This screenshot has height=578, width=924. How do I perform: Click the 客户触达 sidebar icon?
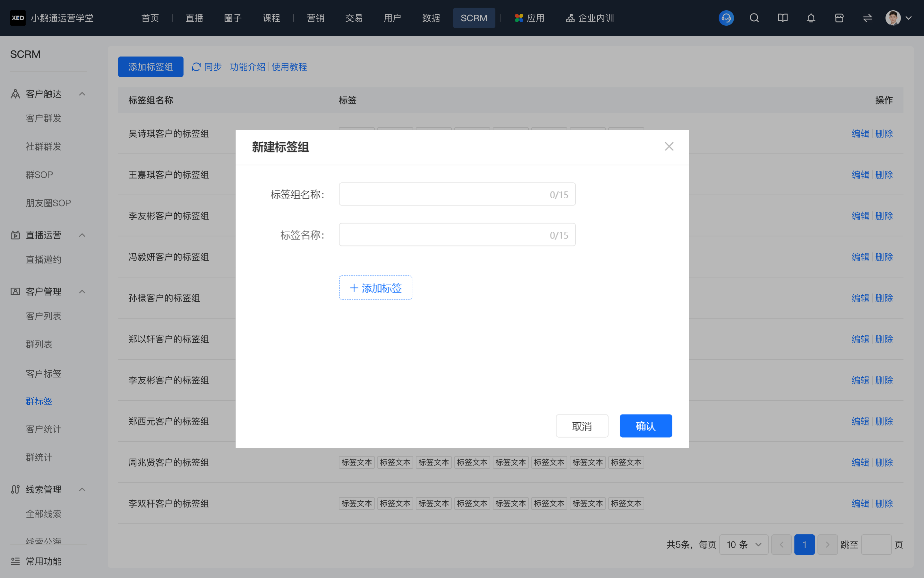click(x=15, y=94)
